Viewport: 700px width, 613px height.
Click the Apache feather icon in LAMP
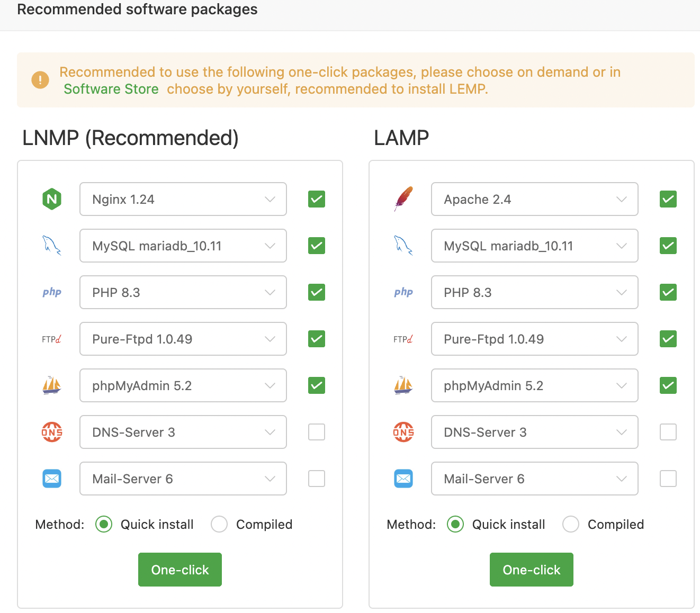403,199
